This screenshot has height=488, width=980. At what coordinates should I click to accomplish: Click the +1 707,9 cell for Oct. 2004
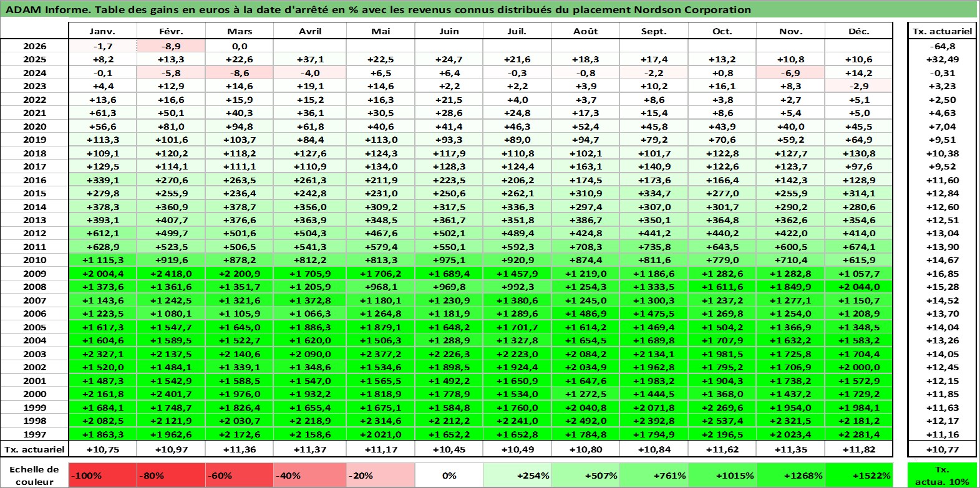point(722,340)
